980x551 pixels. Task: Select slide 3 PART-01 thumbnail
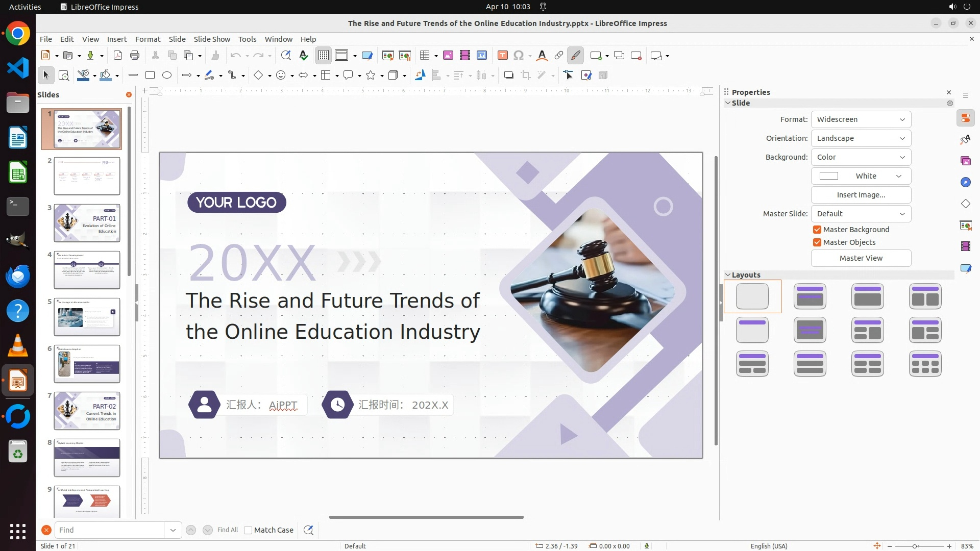coord(87,223)
